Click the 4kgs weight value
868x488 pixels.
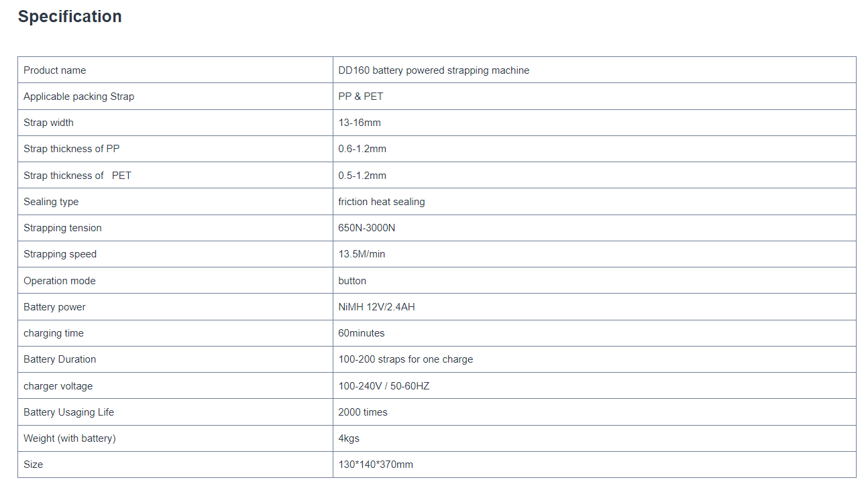pyautogui.click(x=349, y=438)
